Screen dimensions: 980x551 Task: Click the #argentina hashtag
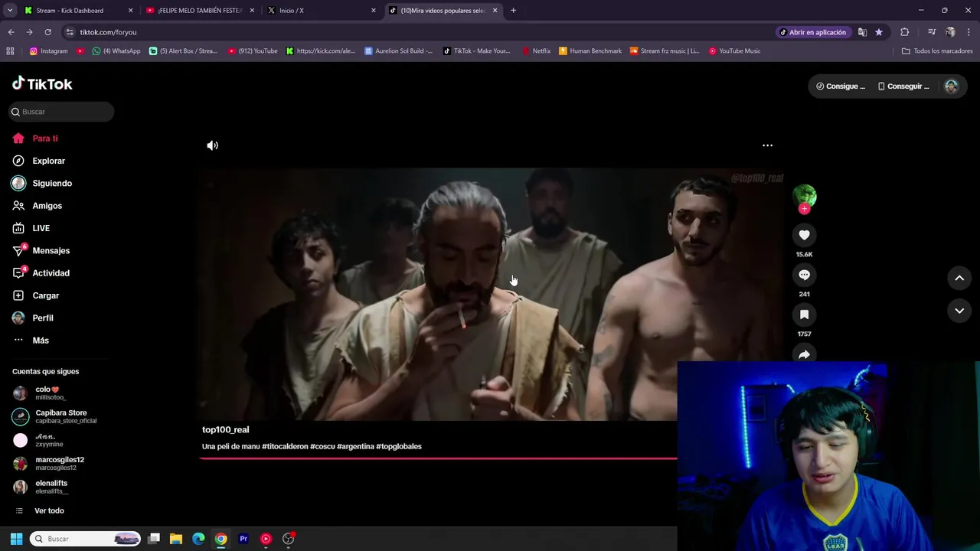355,446
